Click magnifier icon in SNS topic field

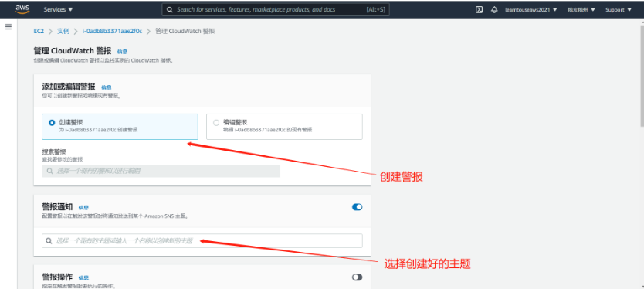[x=49, y=241]
